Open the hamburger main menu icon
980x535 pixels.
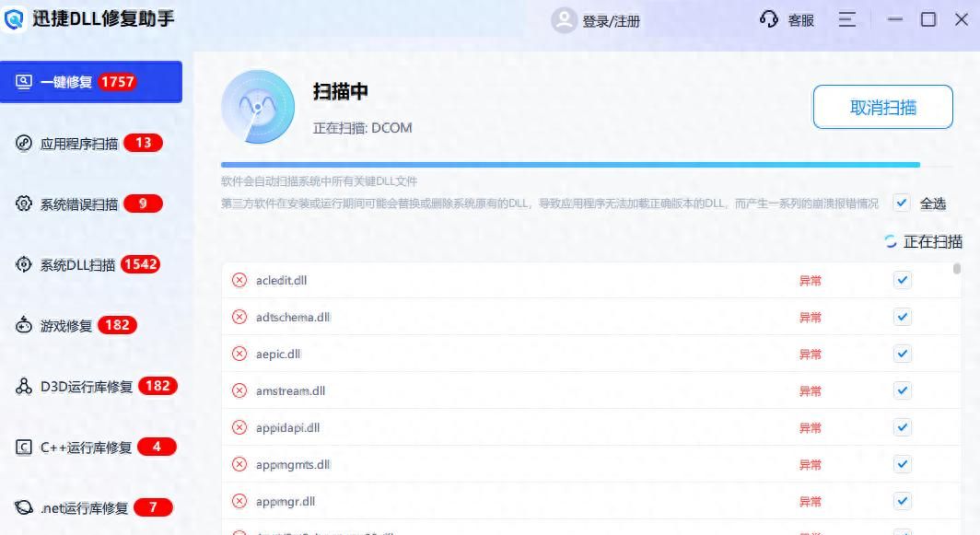[847, 19]
